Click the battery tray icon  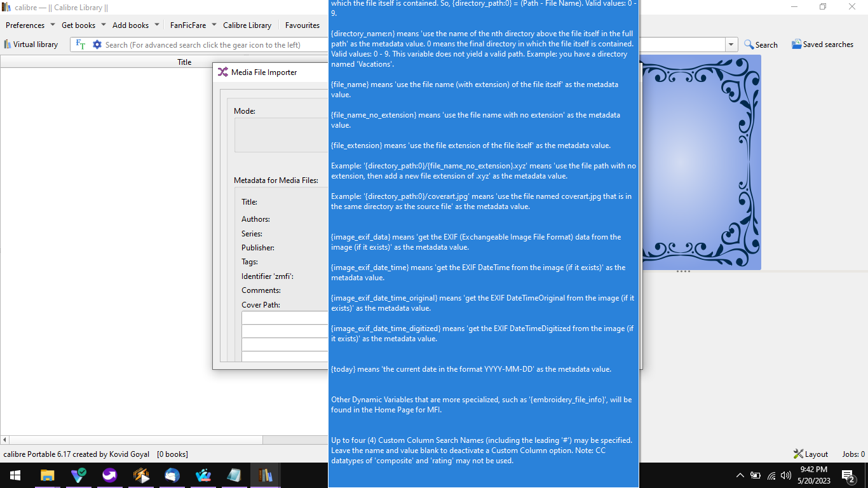pyautogui.click(x=756, y=475)
